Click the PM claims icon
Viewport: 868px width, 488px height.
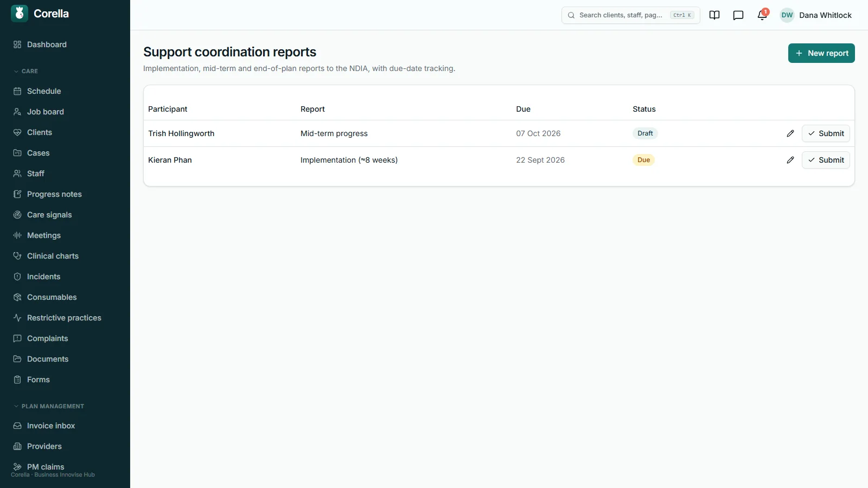pyautogui.click(x=17, y=467)
